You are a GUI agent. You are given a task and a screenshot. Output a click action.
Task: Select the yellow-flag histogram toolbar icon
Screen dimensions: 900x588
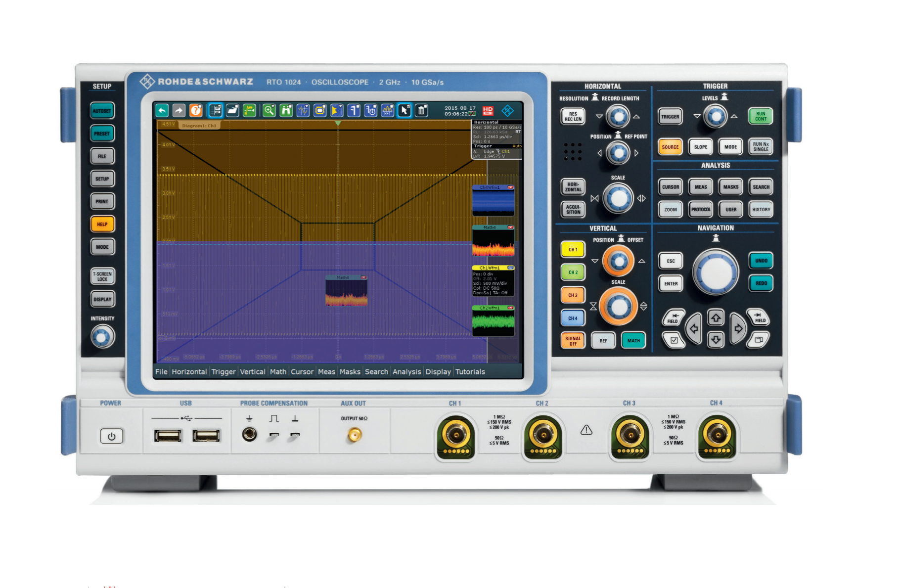337,110
